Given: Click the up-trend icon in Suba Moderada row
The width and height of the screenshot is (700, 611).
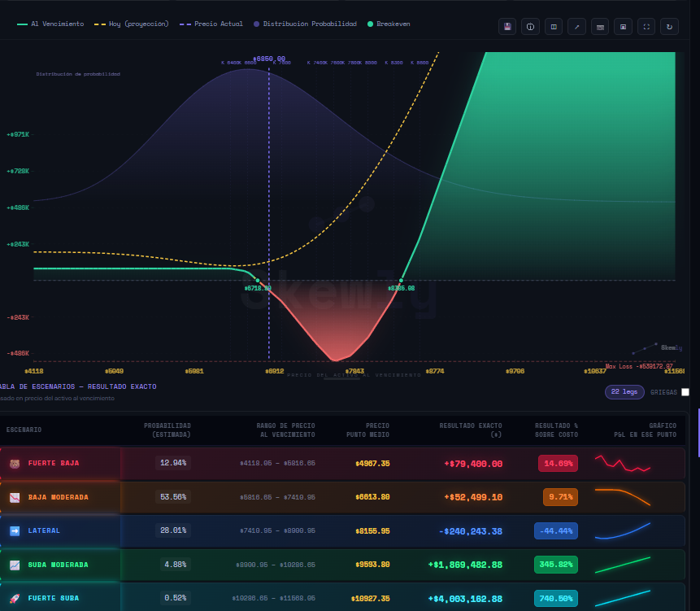Looking at the screenshot, I should point(15,565).
